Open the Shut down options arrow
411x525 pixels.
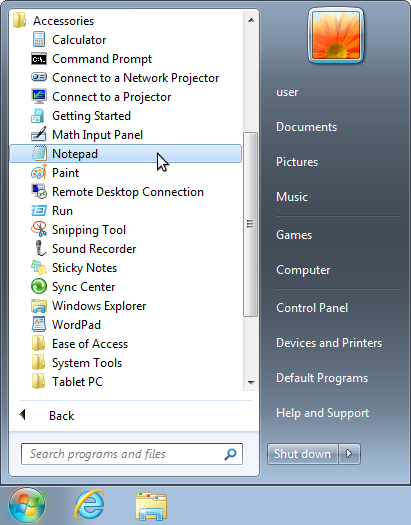349,454
